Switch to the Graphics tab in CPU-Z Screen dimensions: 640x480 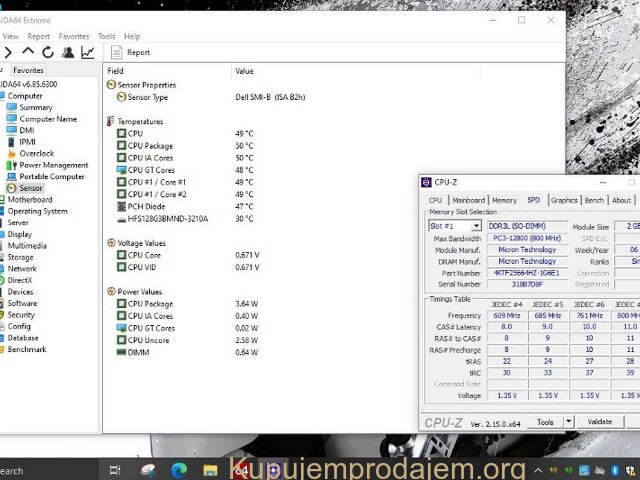pos(564,200)
